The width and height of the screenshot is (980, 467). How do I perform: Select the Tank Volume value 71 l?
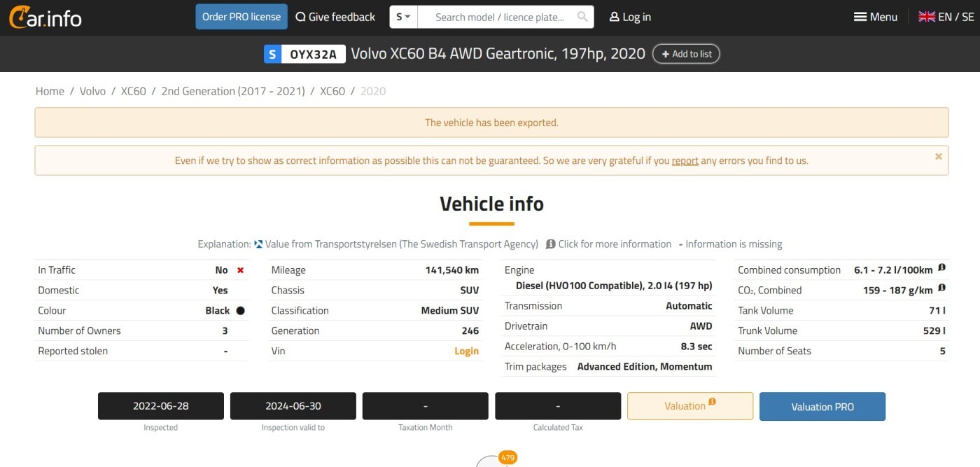coord(937,311)
